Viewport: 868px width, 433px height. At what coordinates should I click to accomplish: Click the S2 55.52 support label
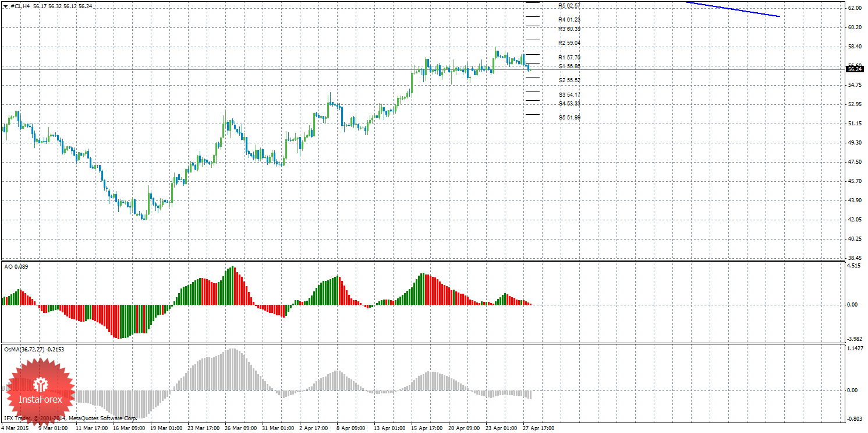pyautogui.click(x=569, y=80)
